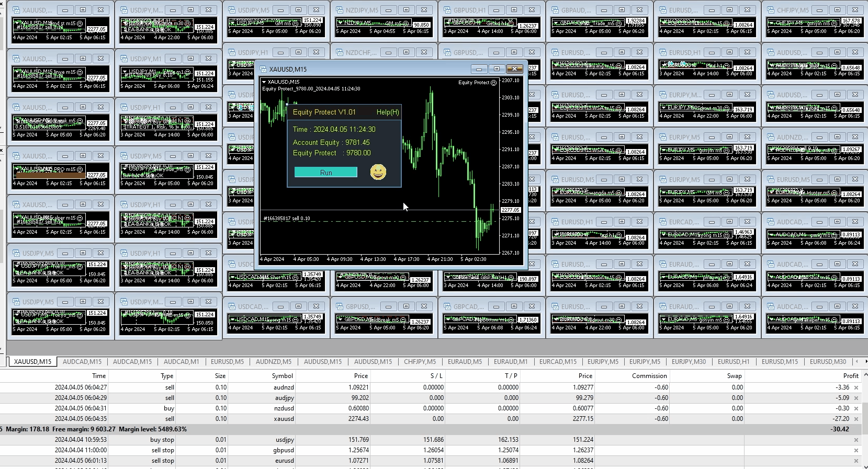Screen dimensions: 868x469
Task: Click the chart icon of the CHFJPY,M5 window
Action: [771, 10]
